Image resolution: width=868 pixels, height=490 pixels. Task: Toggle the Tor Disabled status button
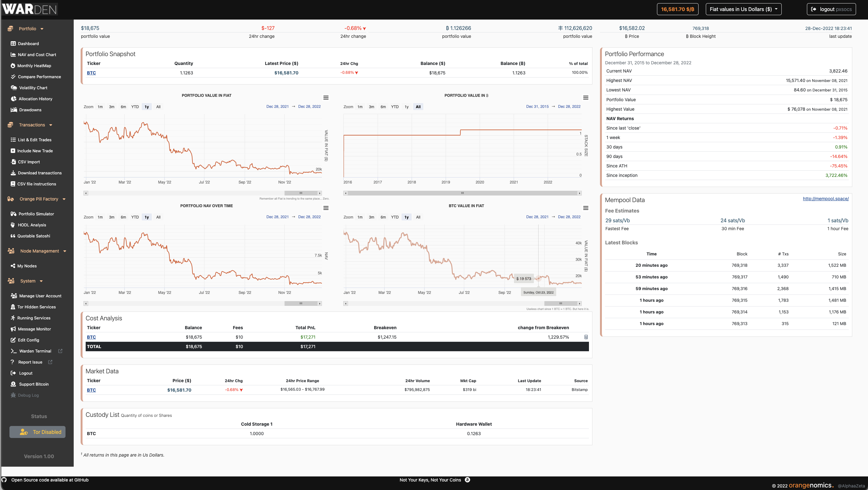tap(37, 432)
